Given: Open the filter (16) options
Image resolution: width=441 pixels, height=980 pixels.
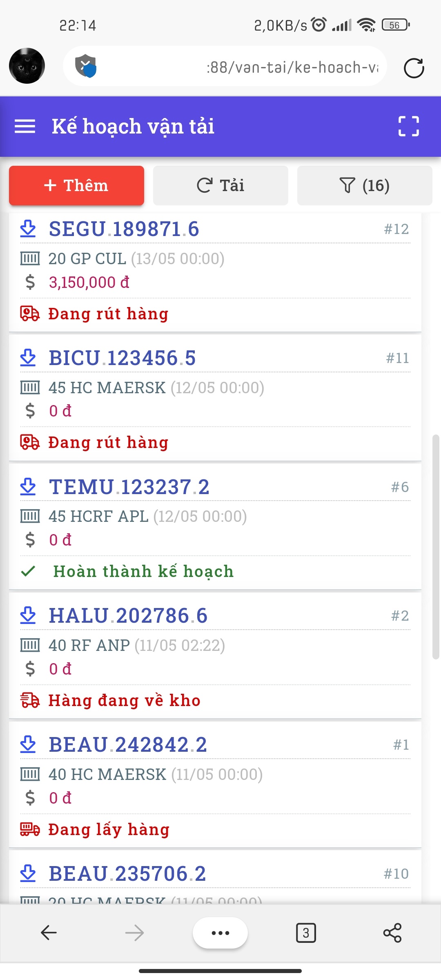Looking at the screenshot, I should click(x=364, y=185).
